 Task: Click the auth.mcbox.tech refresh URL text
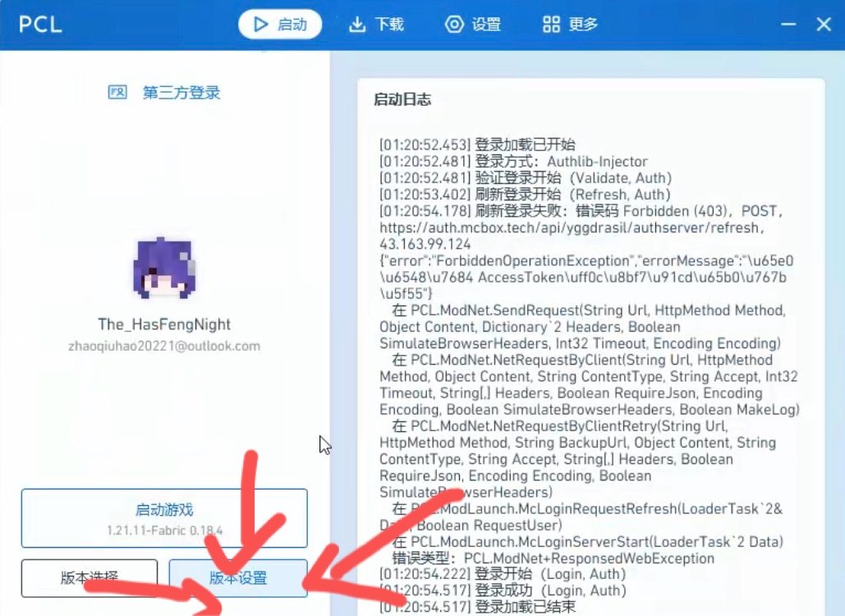[x=572, y=228]
